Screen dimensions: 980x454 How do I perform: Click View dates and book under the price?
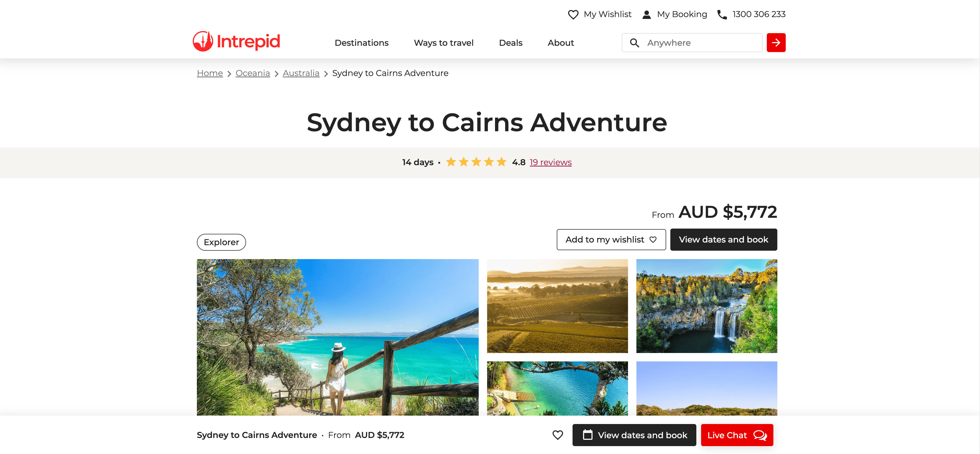(x=724, y=239)
